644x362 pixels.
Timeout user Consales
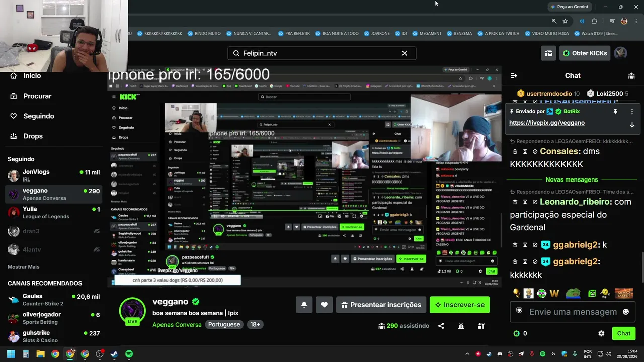[525, 151]
